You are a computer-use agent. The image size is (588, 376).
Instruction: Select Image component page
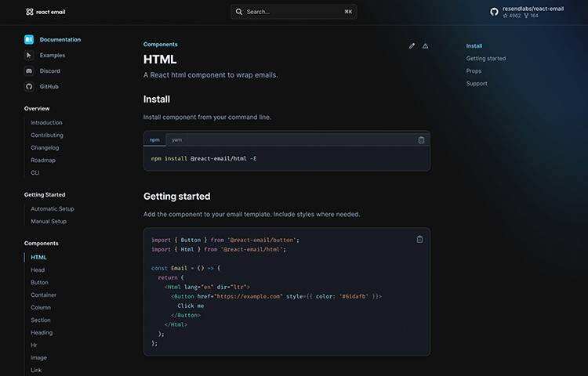pyautogui.click(x=38, y=358)
